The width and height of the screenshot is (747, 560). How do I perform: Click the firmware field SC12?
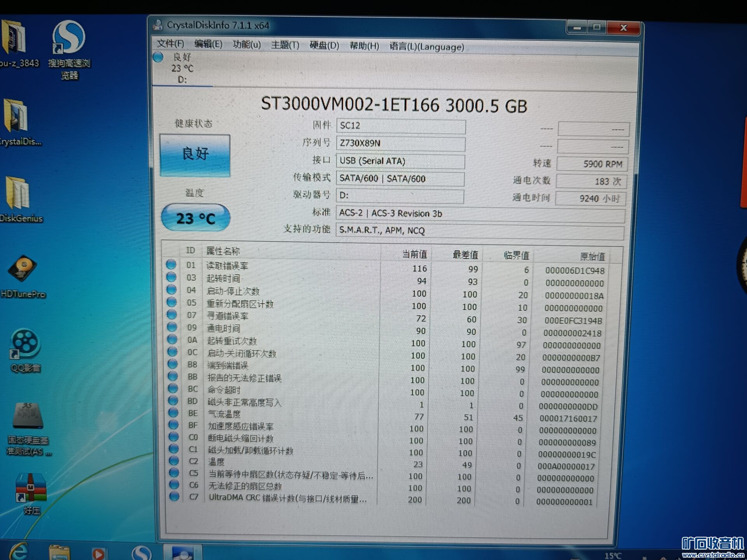pos(401,126)
